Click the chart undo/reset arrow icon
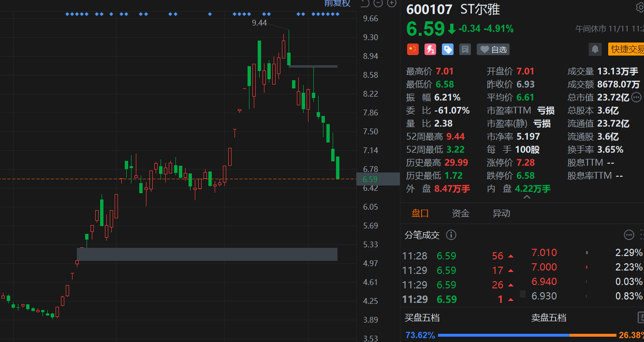The height and width of the screenshot is (342, 644). 365,4
